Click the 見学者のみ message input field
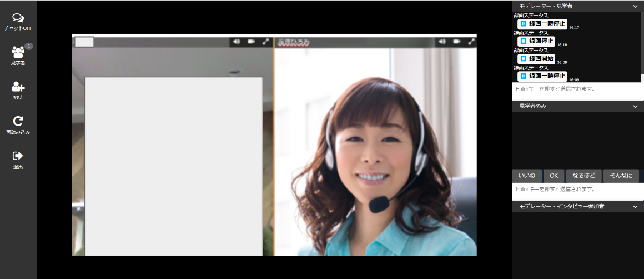Image resolution: width=644 pixels, height=279 pixels. click(x=576, y=190)
